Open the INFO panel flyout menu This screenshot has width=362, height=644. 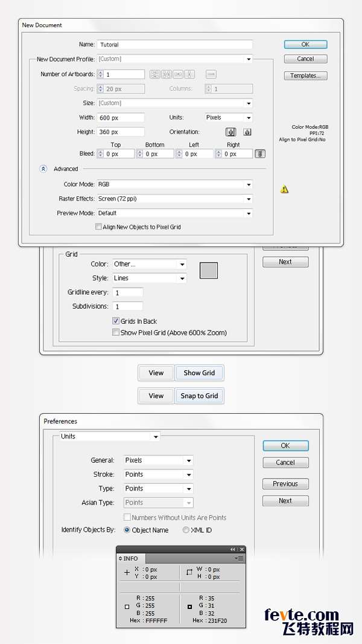(x=241, y=559)
